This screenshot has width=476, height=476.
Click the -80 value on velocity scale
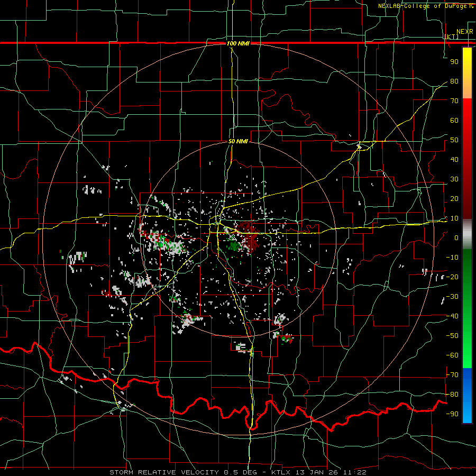pyautogui.click(x=452, y=395)
